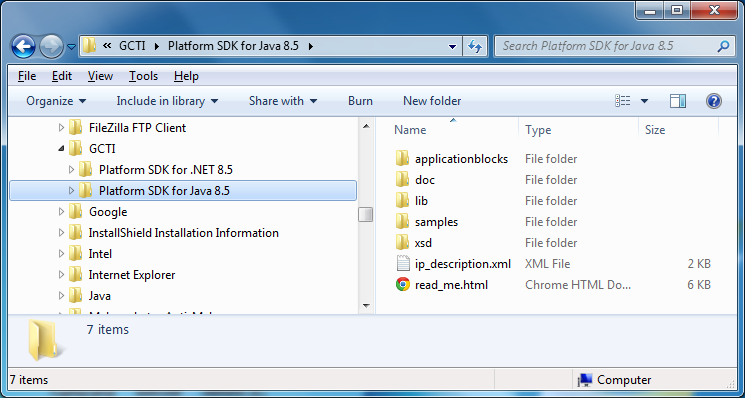Screen dimensions: 745x398
Task: Open the Organize dropdown
Action: coord(56,101)
